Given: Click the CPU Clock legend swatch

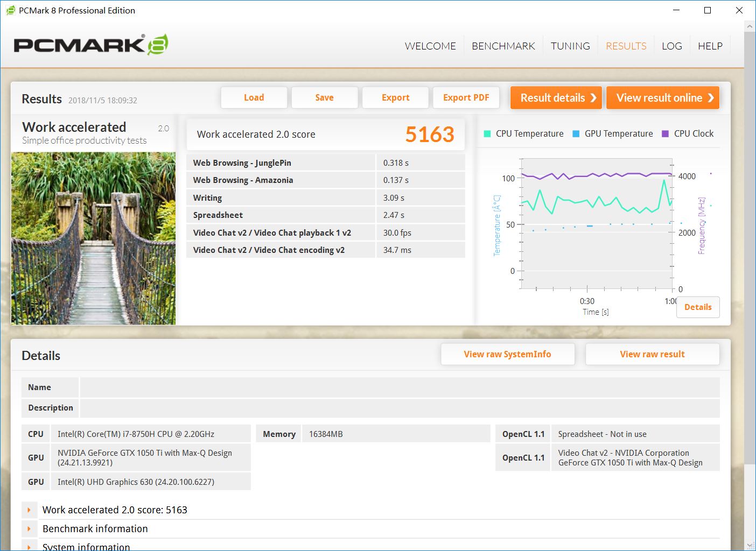Looking at the screenshot, I should tap(666, 134).
